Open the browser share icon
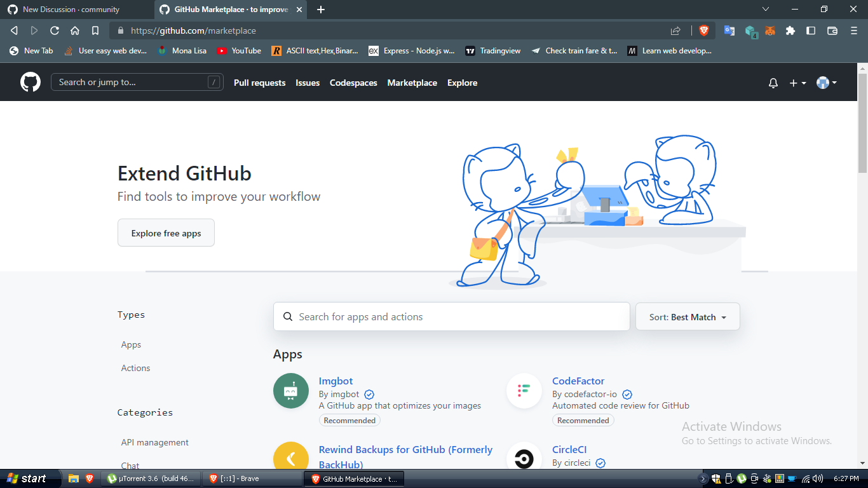The height and width of the screenshot is (488, 868). pyautogui.click(x=675, y=30)
